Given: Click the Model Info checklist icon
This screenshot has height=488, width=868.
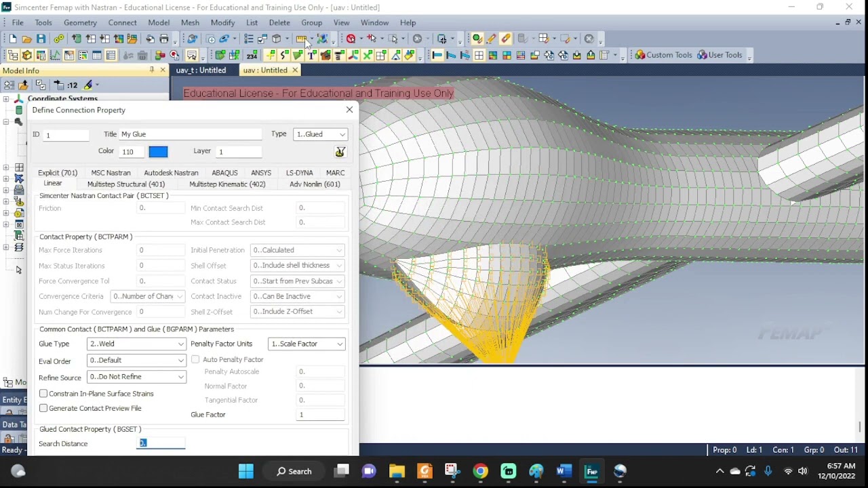Looking at the screenshot, I should [40, 85].
